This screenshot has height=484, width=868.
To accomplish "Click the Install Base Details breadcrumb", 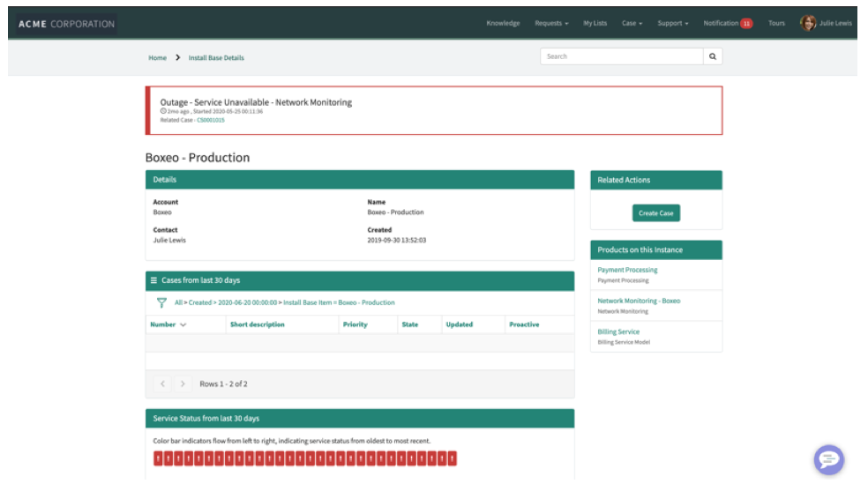I will [x=216, y=57].
